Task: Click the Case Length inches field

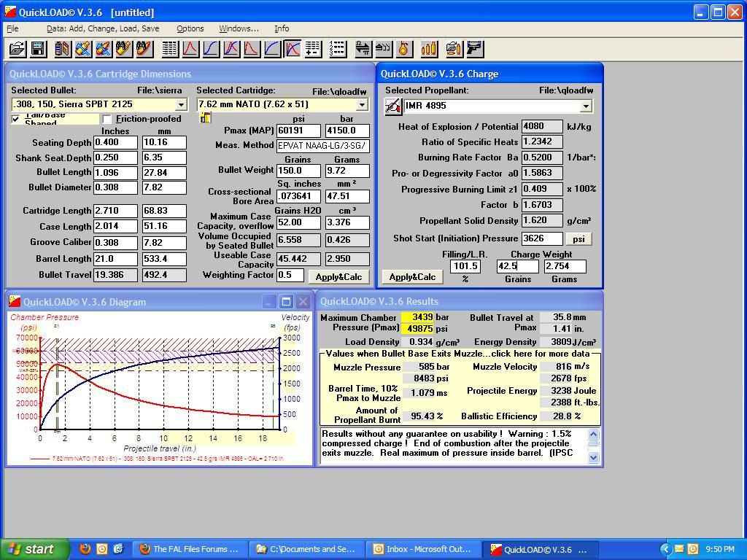Action: point(115,226)
